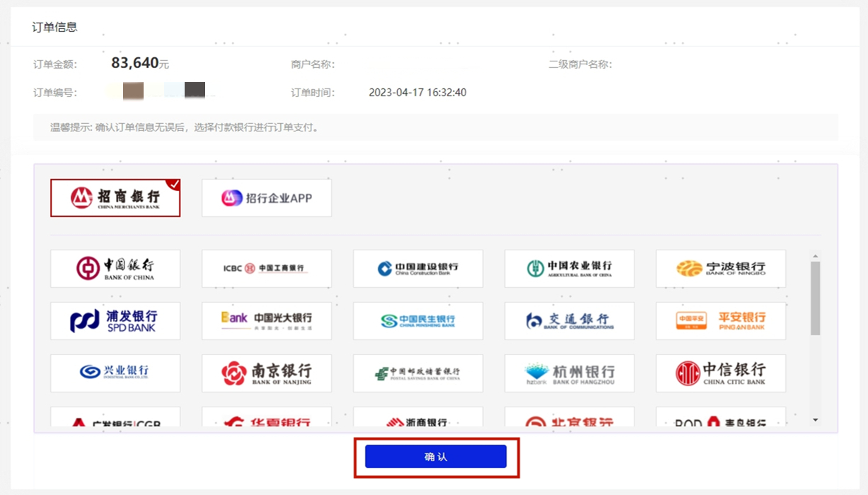Choose 中国光大银行 Everbright Bank
868x495 pixels.
(x=267, y=321)
